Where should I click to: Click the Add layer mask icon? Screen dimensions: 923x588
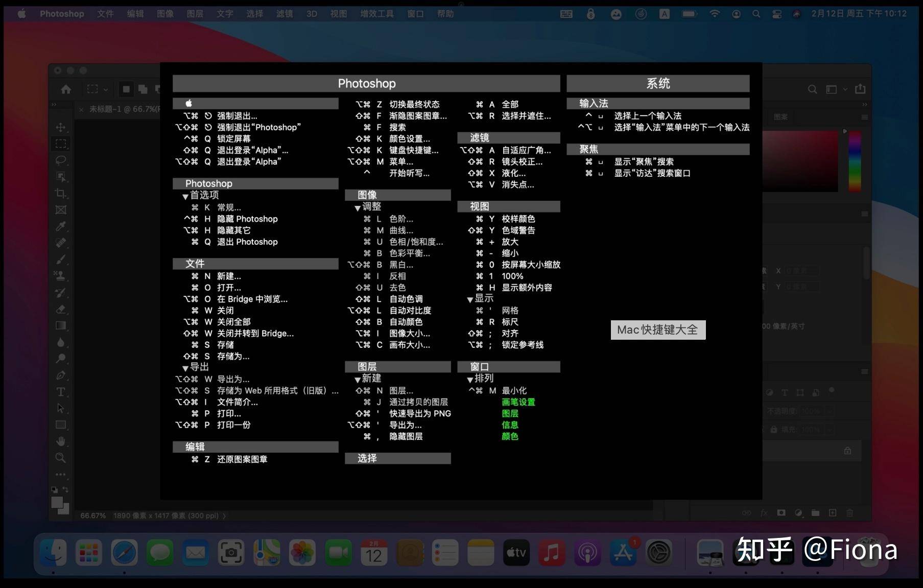(x=781, y=512)
